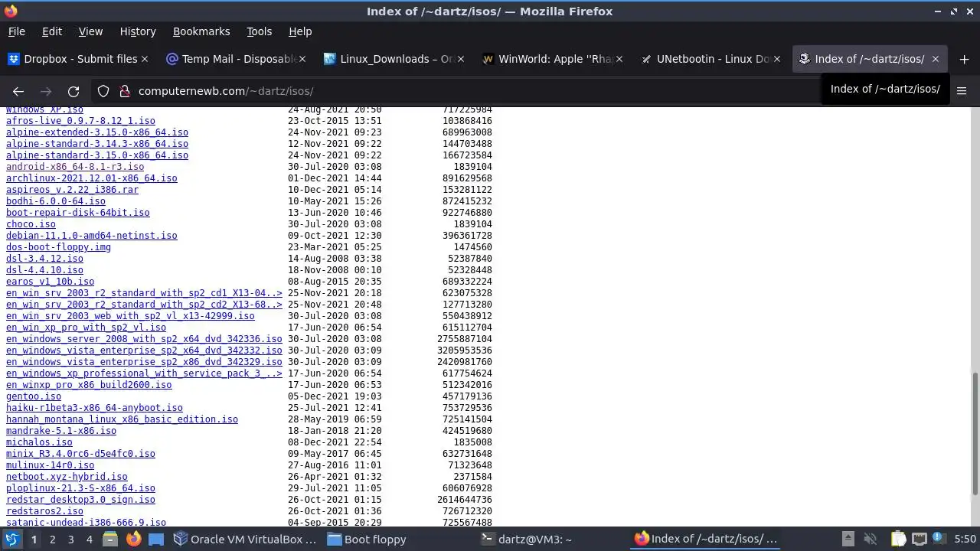Click the removable media eject tray icon
The height and width of the screenshot is (551, 980).
pos(848,539)
